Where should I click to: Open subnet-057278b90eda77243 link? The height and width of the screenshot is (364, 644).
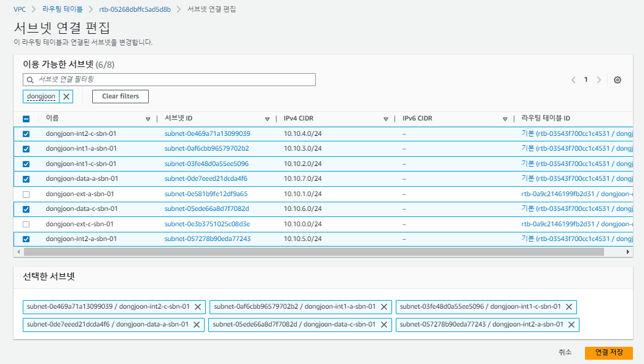click(208, 239)
